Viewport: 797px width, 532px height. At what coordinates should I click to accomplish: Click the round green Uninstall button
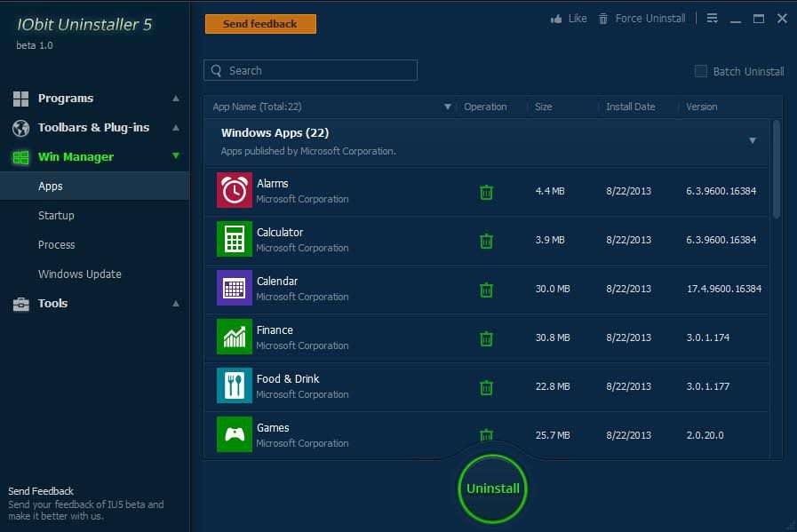(x=493, y=488)
